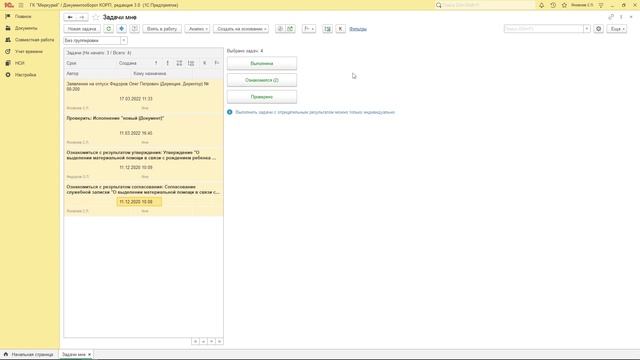
Task: Switch to Начальная страница tab
Action: [29, 354]
